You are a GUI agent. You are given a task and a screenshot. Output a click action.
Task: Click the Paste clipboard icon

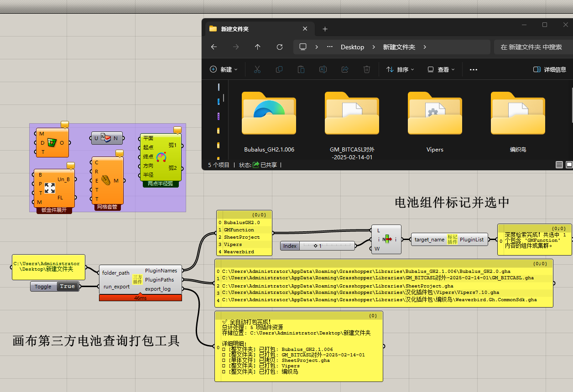tap(301, 69)
